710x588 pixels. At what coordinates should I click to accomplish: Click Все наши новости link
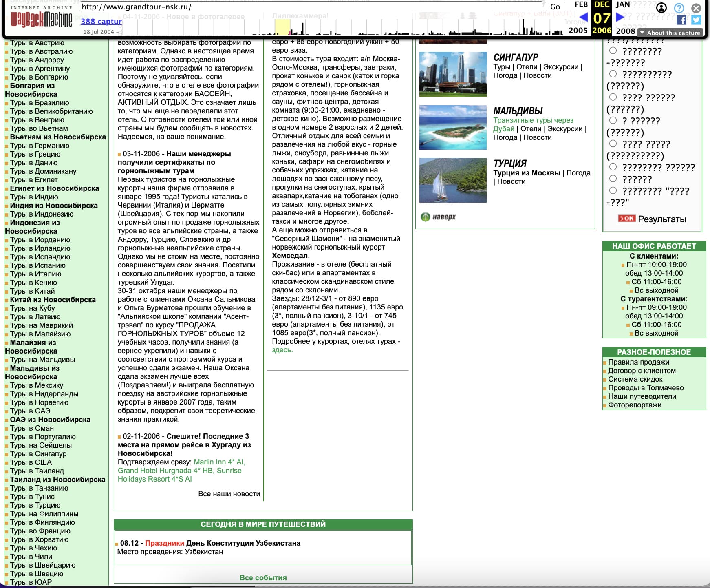229,494
